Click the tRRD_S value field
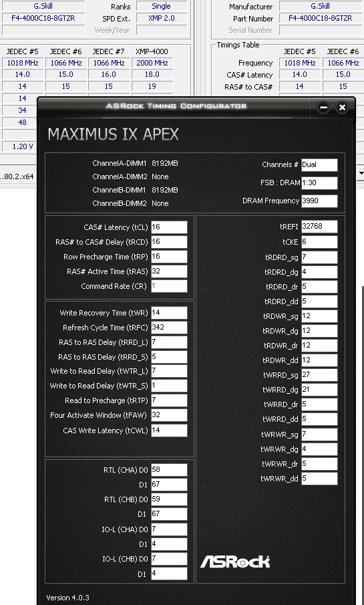Viewport: 364px width, 605px height. (169, 356)
